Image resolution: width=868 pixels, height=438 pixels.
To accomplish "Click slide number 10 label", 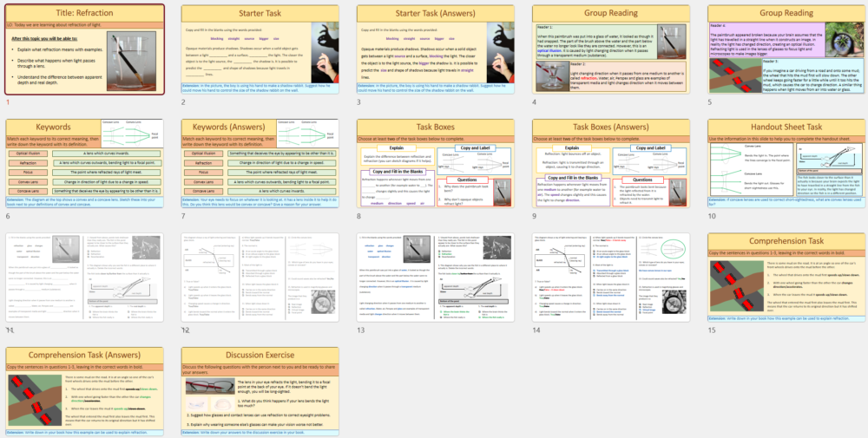I will pyautogui.click(x=712, y=216).
